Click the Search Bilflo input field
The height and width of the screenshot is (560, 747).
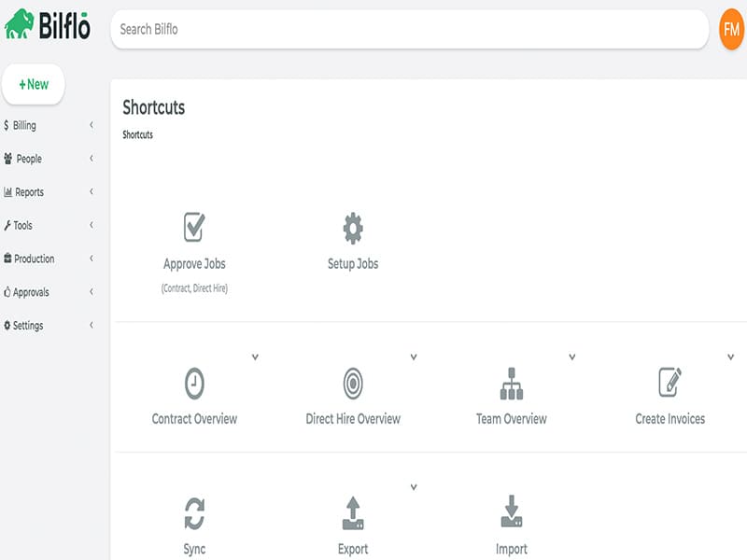[409, 29]
